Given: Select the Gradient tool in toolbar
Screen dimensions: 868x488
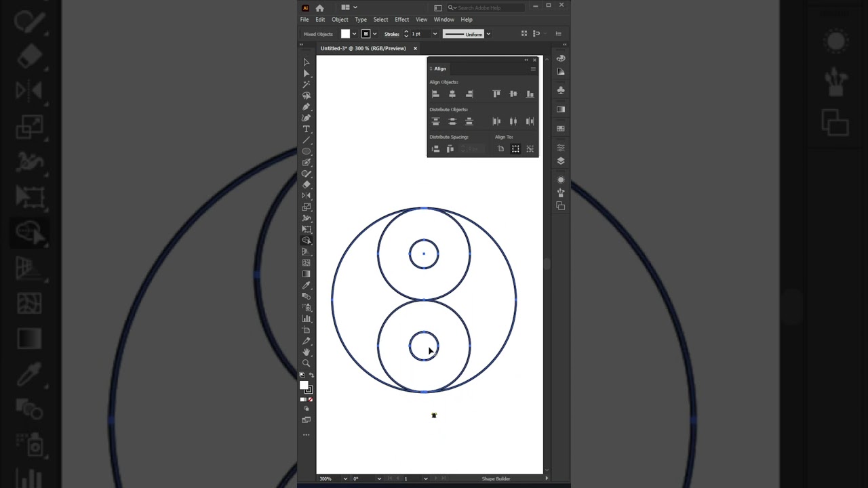Looking at the screenshot, I should click(306, 274).
